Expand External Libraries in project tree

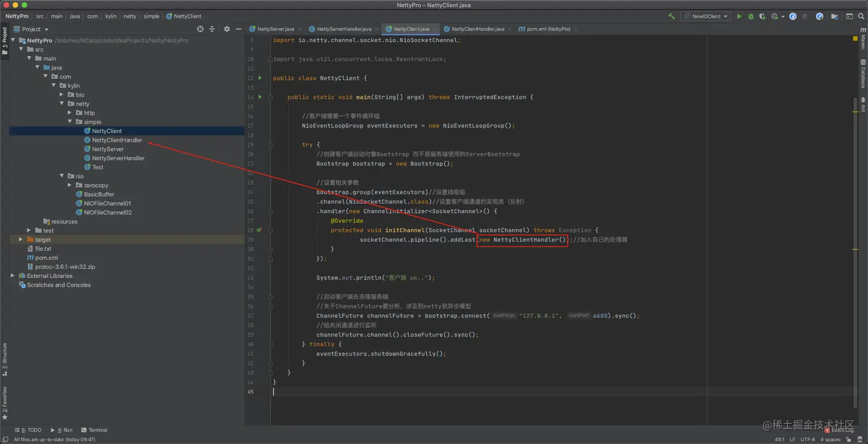(13, 276)
